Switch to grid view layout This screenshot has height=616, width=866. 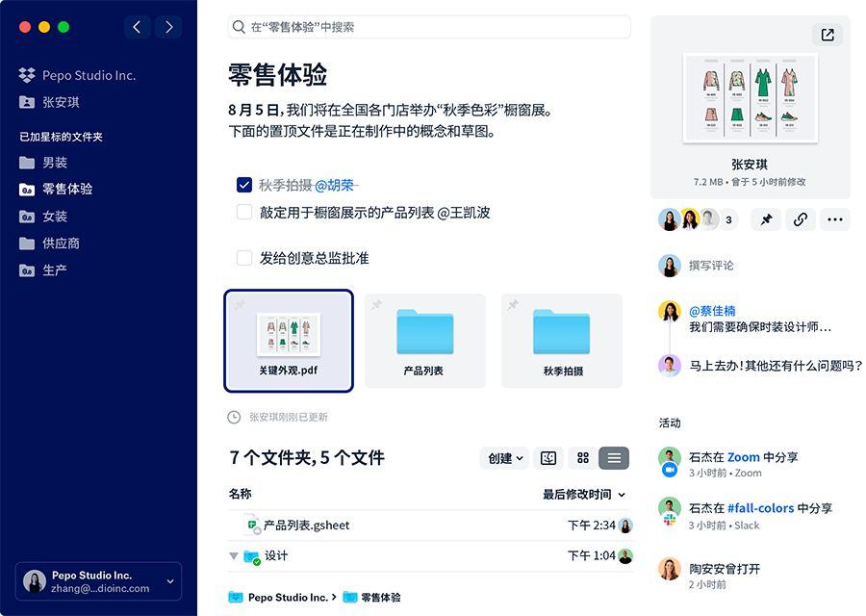pyautogui.click(x=583, y=458)
